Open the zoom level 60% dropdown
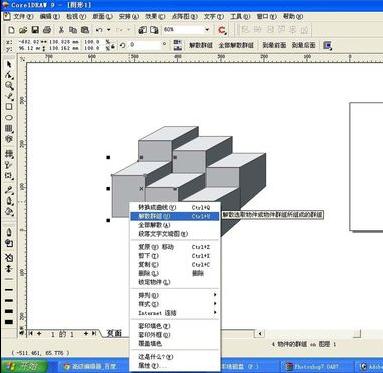This screenshot has height=373, width=383. pos(207,30)
